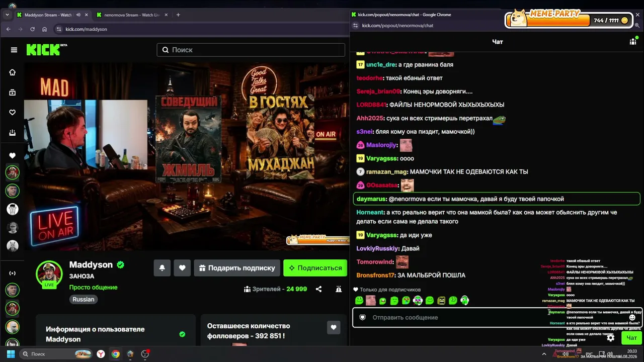
Task: Send message with green Чат button
Action: (631, 338)
